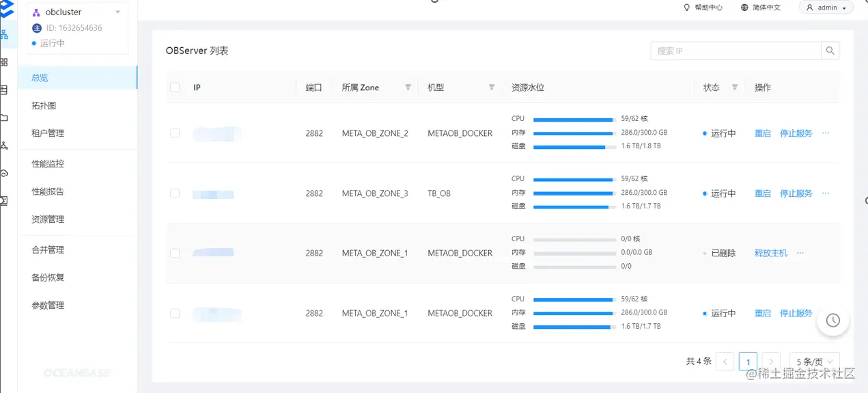
Task: Click the TB_OB machine type cell
Action: click(439, 193)
